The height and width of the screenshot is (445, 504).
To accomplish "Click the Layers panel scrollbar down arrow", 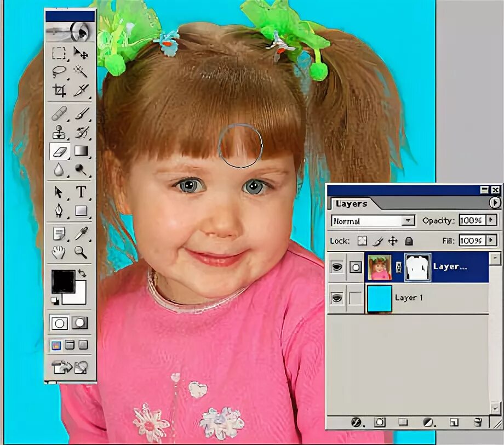I will click(x=495, y=409).
